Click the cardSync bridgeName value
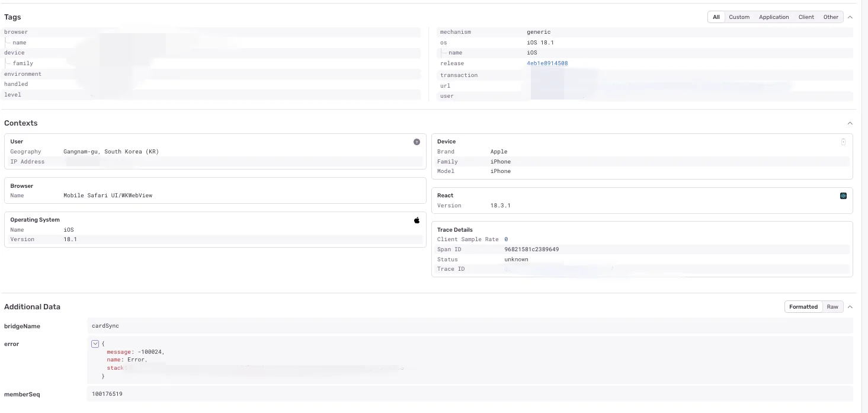 (x=105, y=326)
